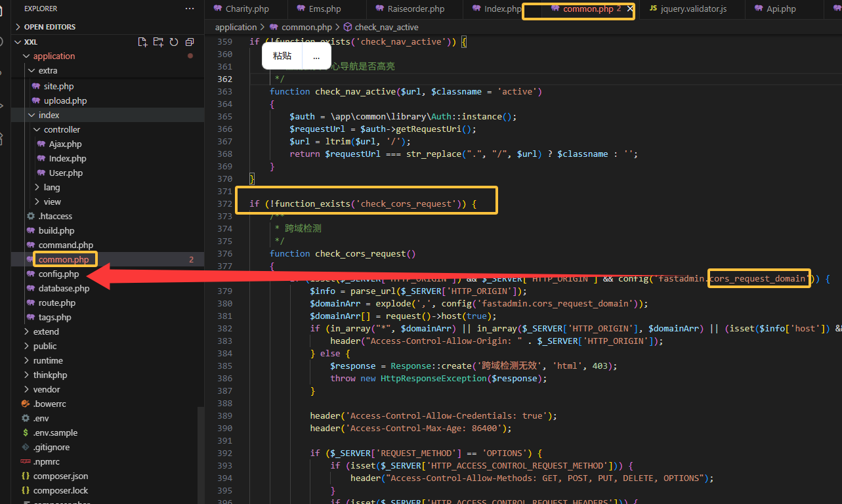Click the '* 跨域检测' comment line

tap(298, 229)
